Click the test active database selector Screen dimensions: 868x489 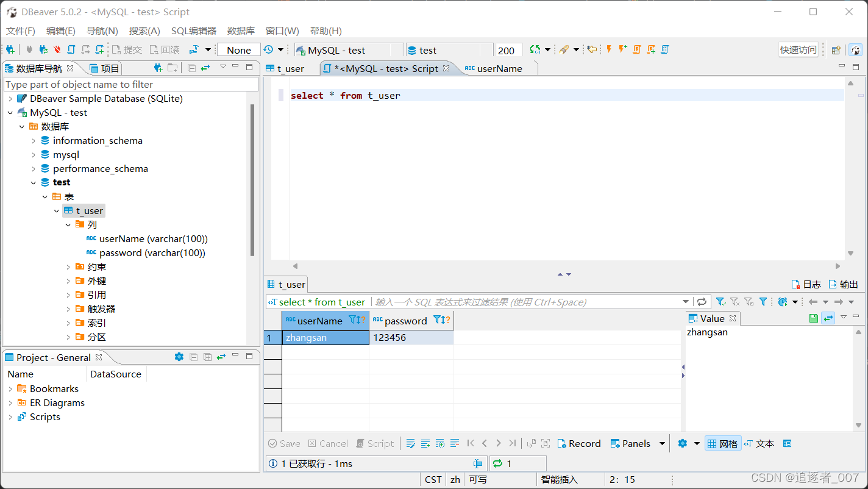(450, 50)
